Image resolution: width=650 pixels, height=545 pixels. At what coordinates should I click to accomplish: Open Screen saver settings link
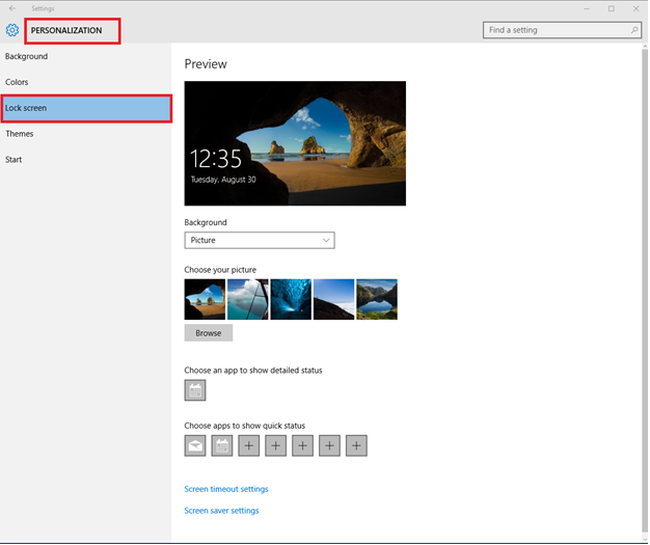221,511
